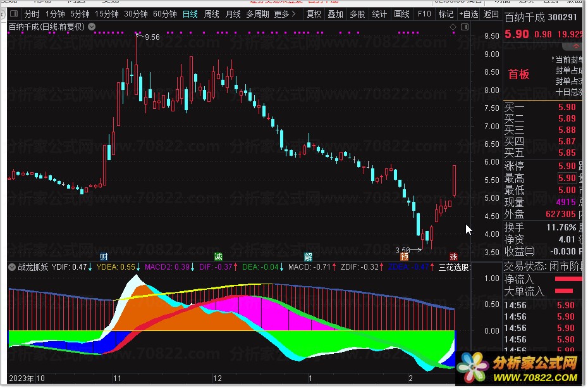Screen dimensions: 588x388
Task: Select the 买五 price 5.85 row
Action: coord(543,153)
